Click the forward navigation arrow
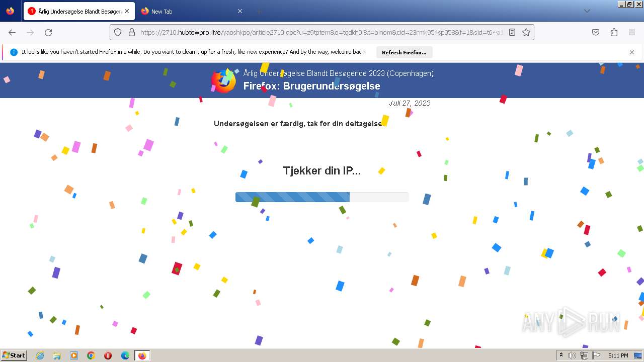This screenshot has width=644, height=362. [x=30, y=32]
